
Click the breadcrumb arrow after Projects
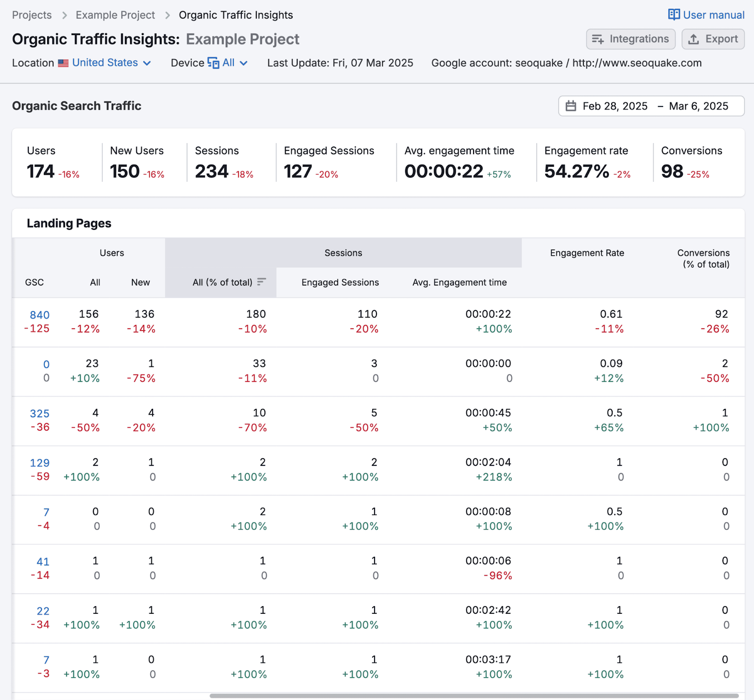coord(64,15)
